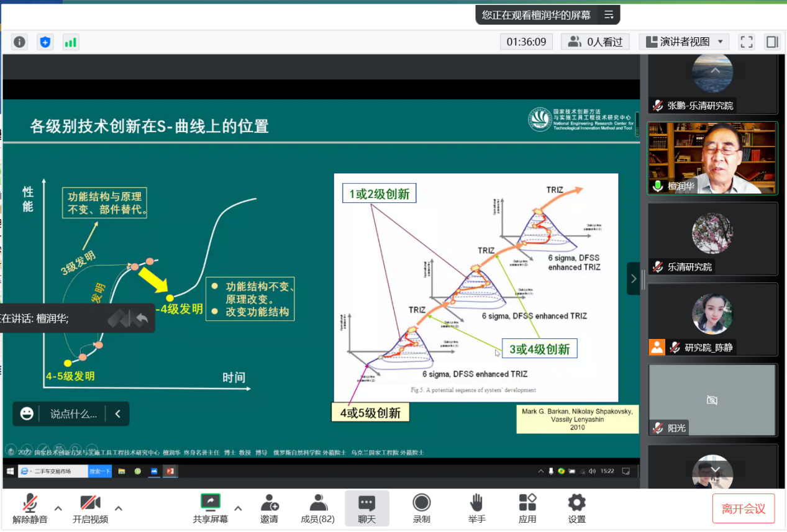Click 共享屏幕 share screen button

pos(210,508)
